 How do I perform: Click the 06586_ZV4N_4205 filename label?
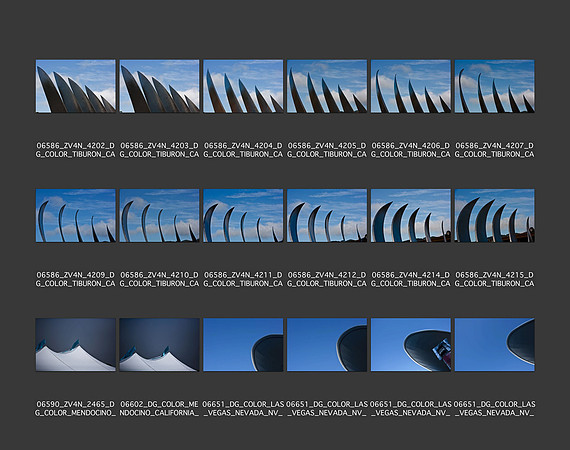327,150
